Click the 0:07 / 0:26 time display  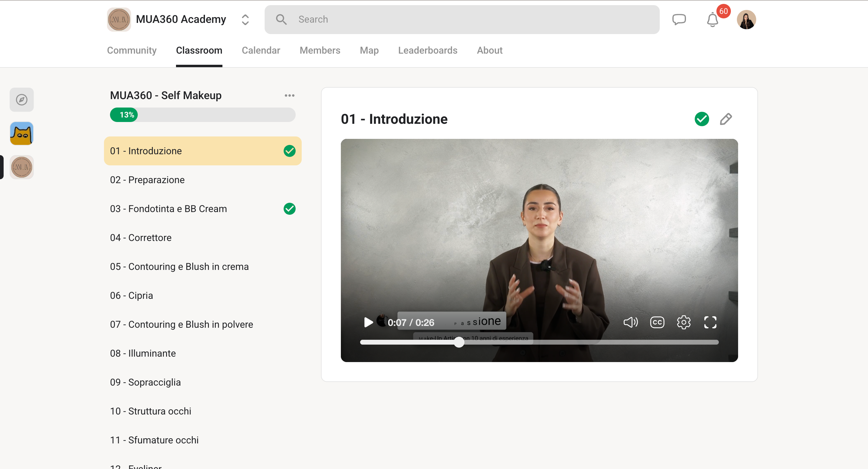(411, 323)
